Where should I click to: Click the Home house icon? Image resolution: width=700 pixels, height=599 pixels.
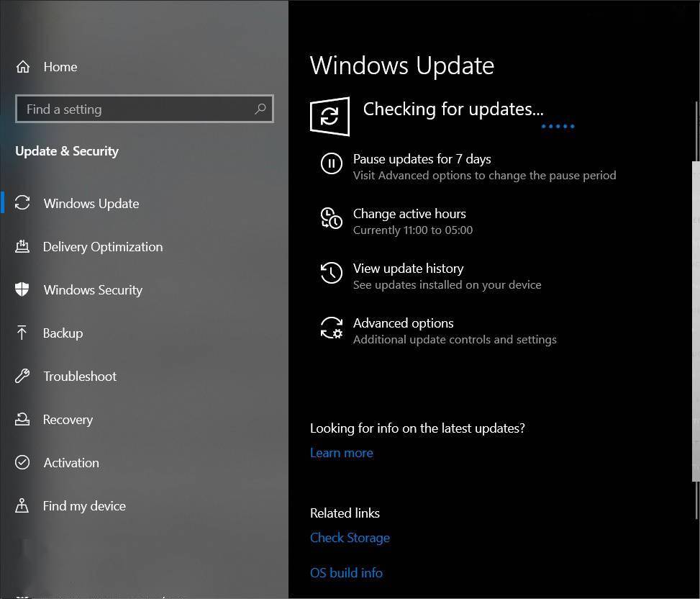(23, 66)
